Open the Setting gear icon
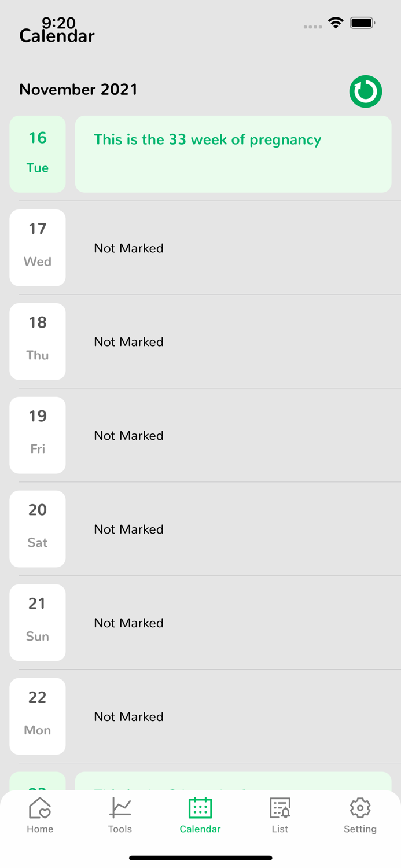Screen dimensions: 401x868 pyautogui.click(x=360, y=808)
